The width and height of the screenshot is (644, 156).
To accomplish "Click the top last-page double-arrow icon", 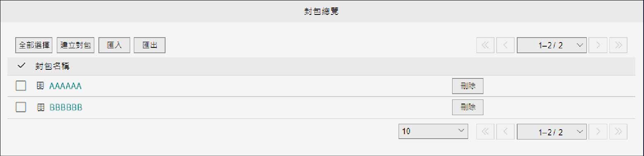I will [x=618, y=45].
